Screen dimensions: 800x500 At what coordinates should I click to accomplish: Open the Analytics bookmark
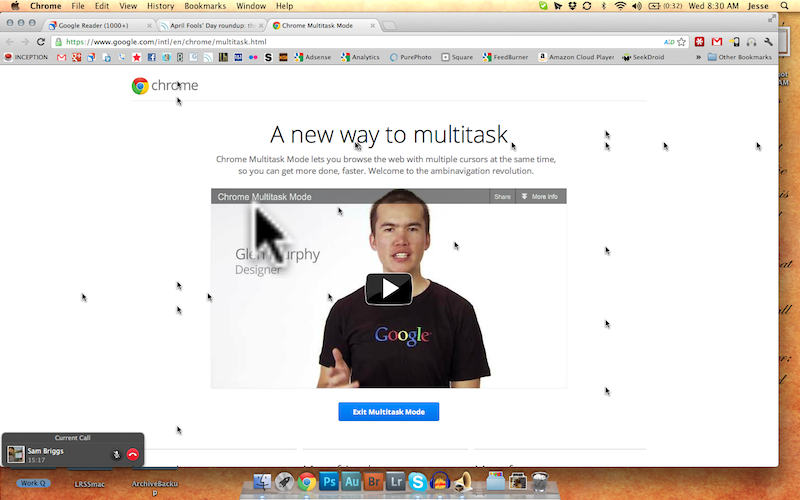point(360,57)
